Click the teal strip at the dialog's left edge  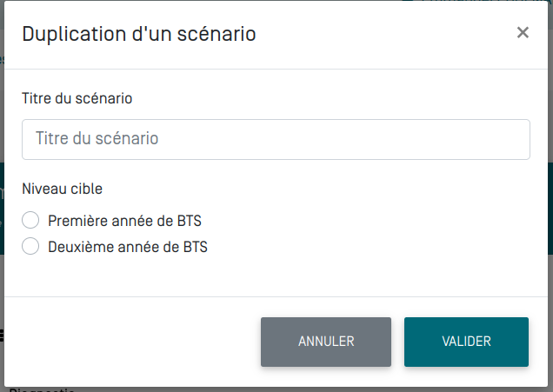pyautogui.click(x=2, y=209)
